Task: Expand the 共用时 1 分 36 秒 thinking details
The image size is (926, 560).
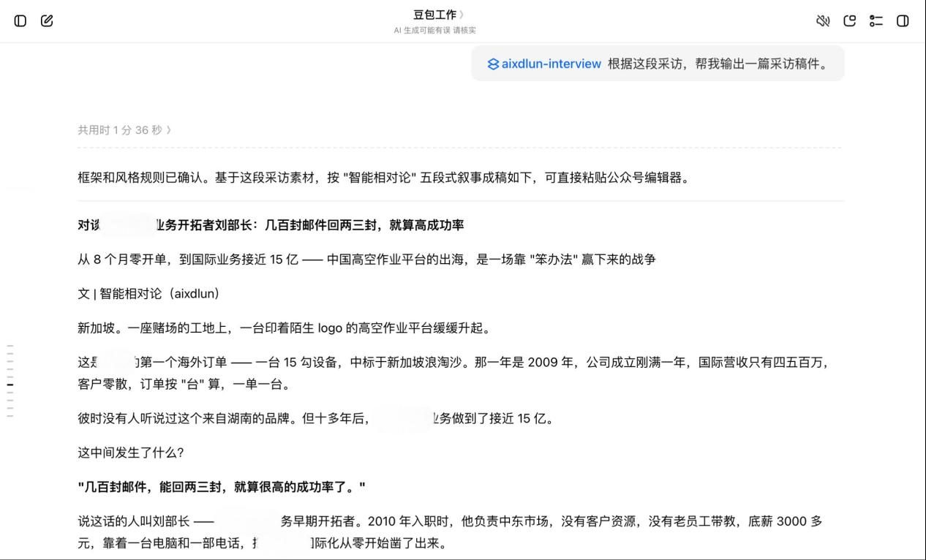Action: click(124, 130)
